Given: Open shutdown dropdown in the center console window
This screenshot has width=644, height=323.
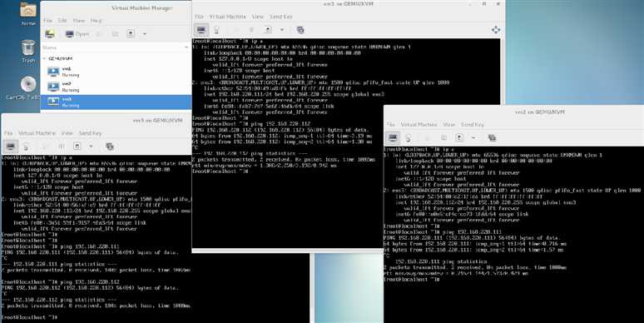Looking at the screenshot, I should [282, 30].
